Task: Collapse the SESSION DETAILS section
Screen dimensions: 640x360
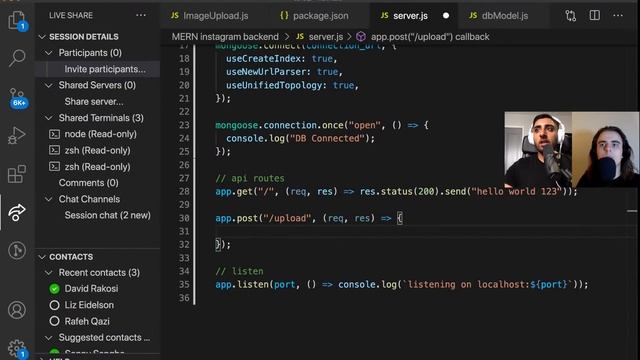Action: pos(42,37)
